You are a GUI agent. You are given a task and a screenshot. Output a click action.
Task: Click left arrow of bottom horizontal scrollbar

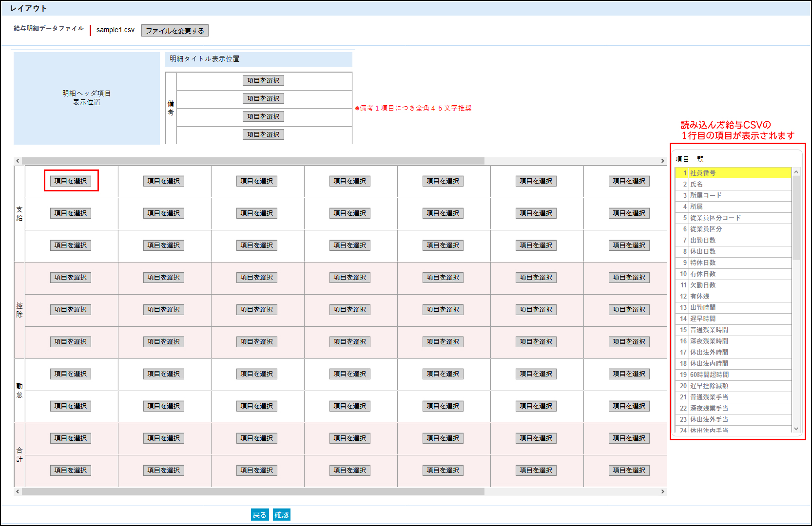(x=18, y=491)
